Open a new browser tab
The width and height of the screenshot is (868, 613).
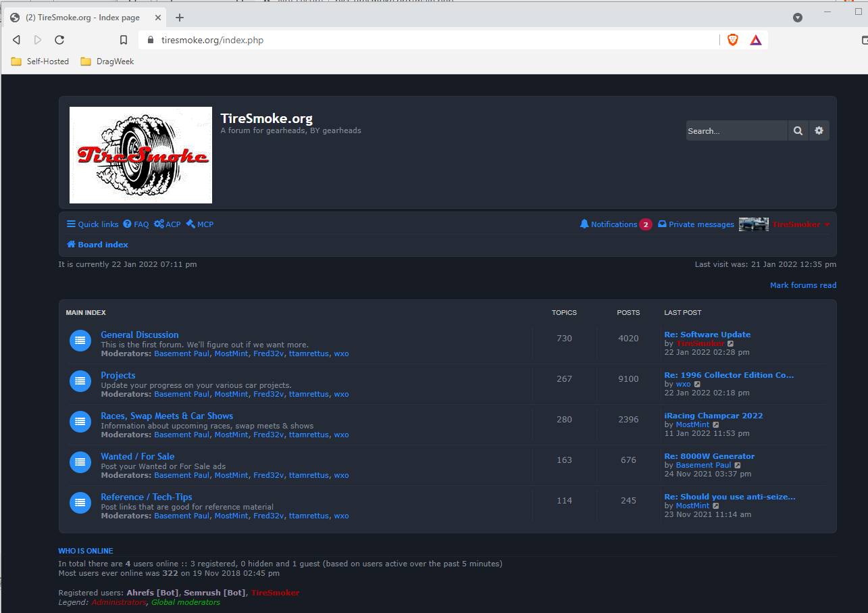[180, 18]
